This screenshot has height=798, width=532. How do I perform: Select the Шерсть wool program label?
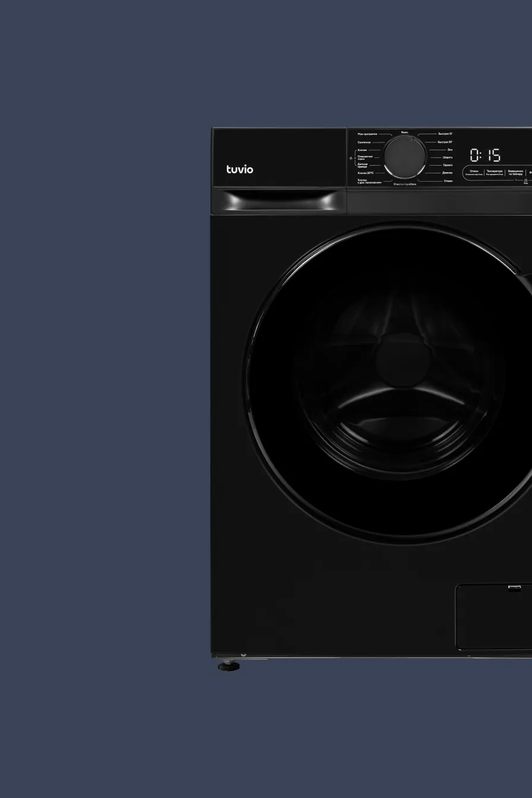click(448, 157)
